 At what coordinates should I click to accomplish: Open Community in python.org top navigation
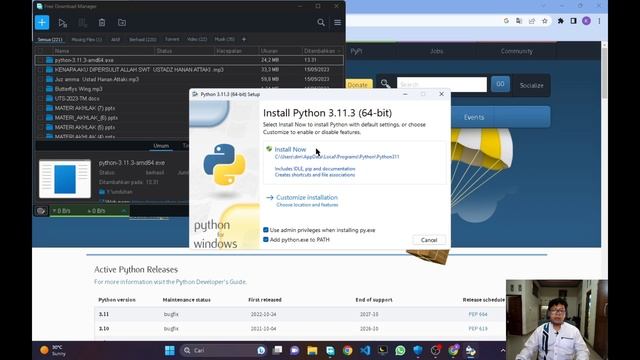click(x=517, y=51)
